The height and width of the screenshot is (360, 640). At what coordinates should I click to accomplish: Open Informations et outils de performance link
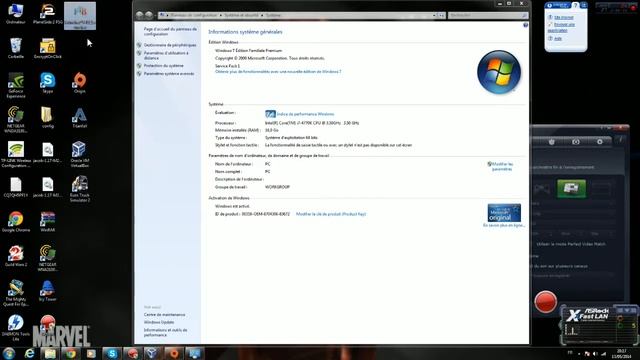[165, 332]
